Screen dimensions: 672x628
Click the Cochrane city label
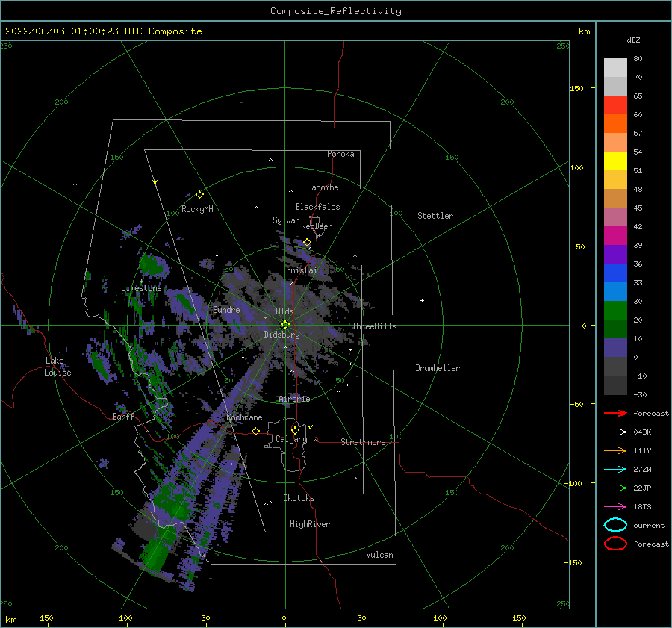point(244,417)
